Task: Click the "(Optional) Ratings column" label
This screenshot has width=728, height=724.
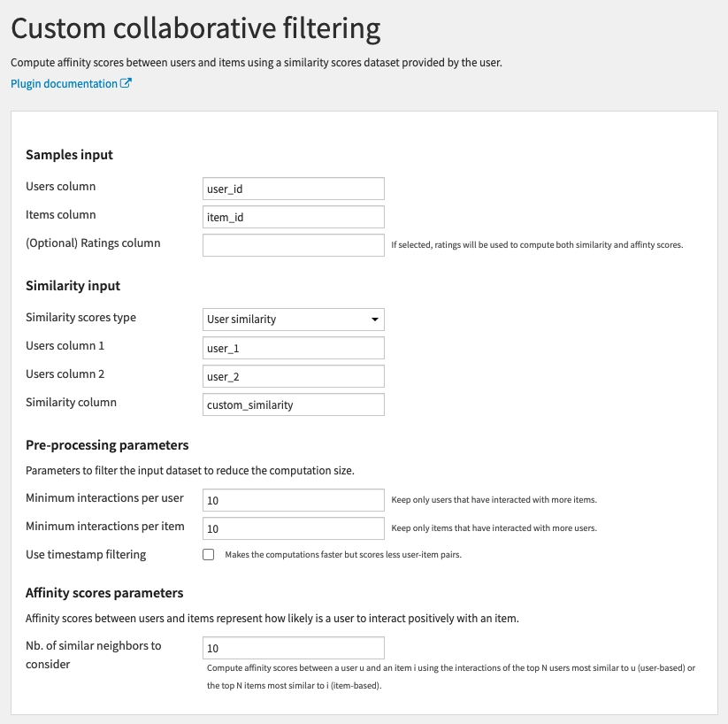Action: pyautogui.click(x=93, y=243)
